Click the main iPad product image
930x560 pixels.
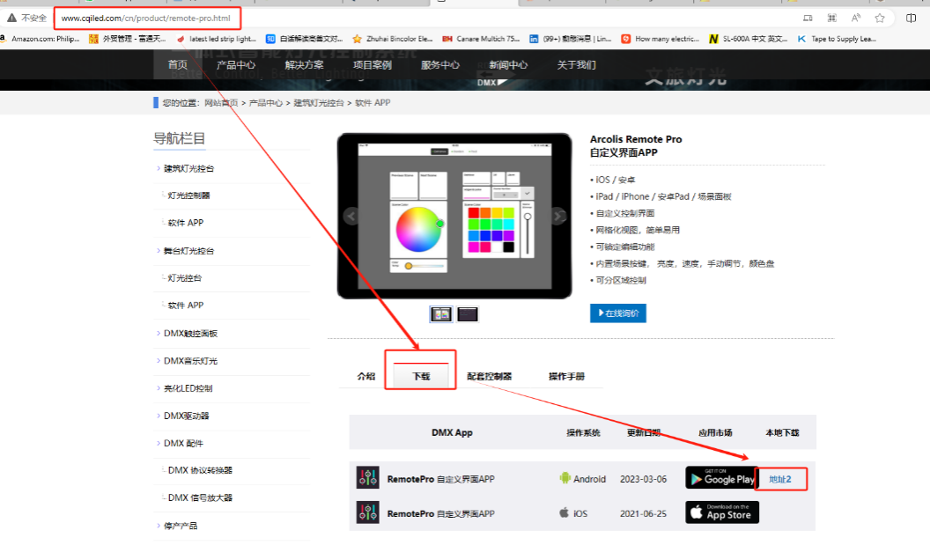[x=454, y=216]
